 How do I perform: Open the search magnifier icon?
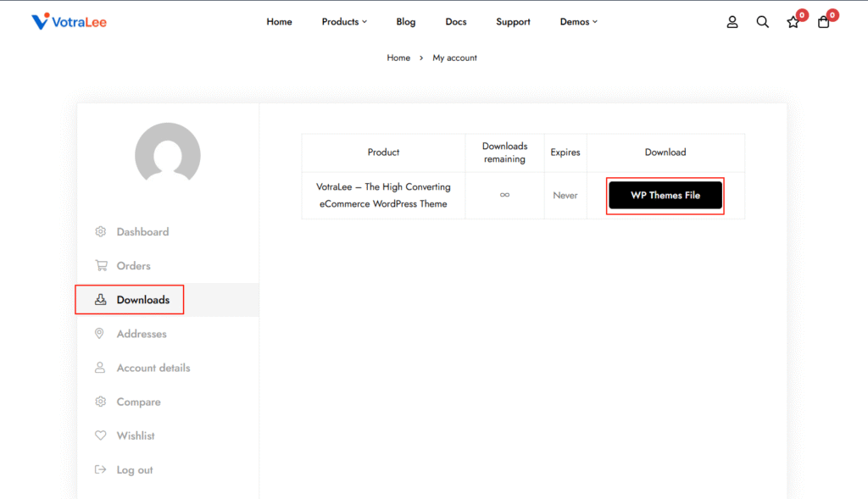(762, 21)
